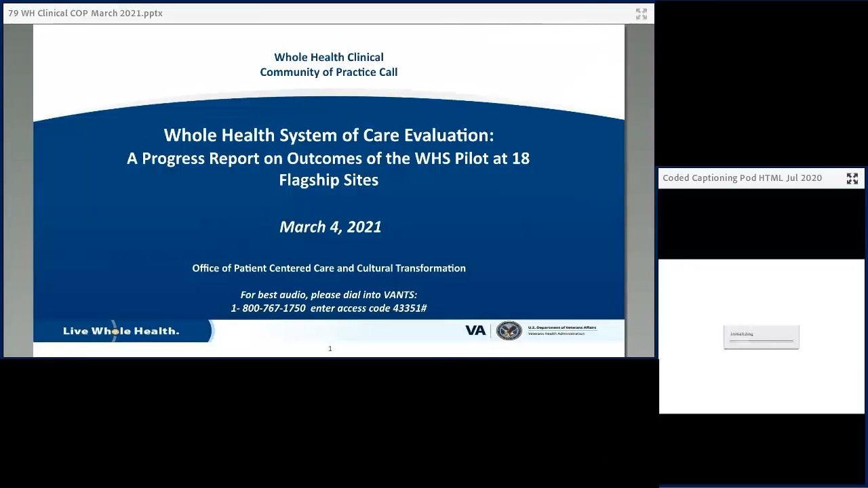Expand the presentation pod to full screen

pos(642,14)
